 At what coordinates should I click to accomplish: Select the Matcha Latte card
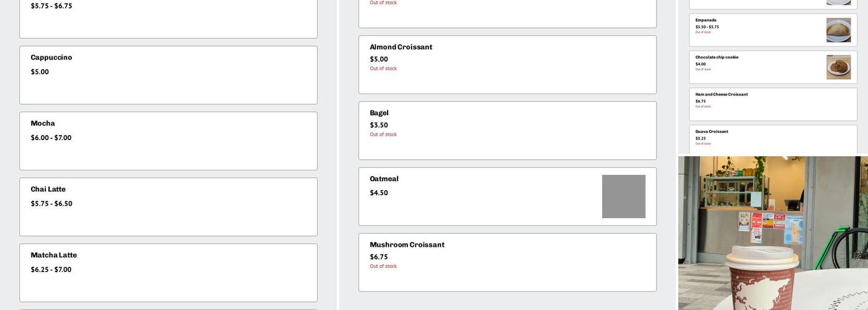pyautogui.click(x=168, y=272)
